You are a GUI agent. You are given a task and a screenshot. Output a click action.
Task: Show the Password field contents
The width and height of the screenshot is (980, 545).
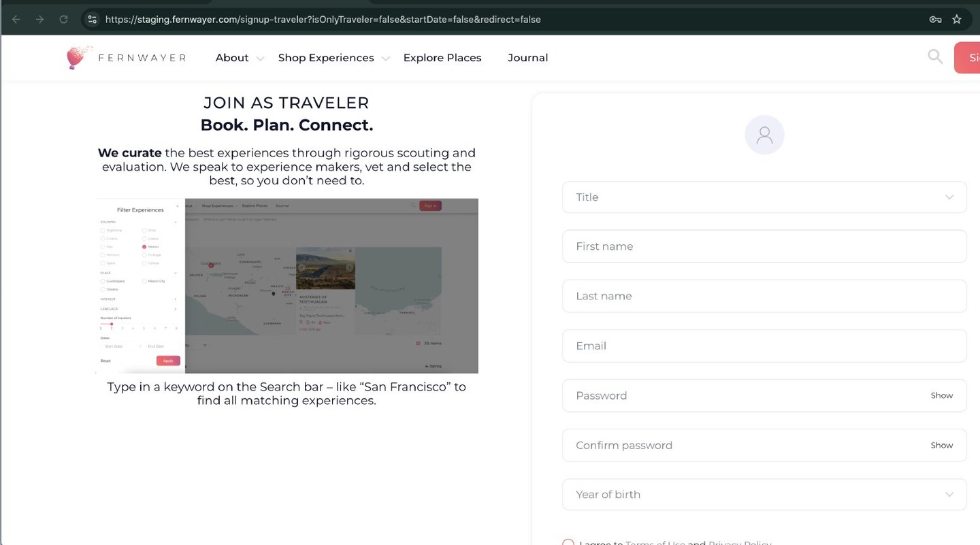[x=941, y=395]
